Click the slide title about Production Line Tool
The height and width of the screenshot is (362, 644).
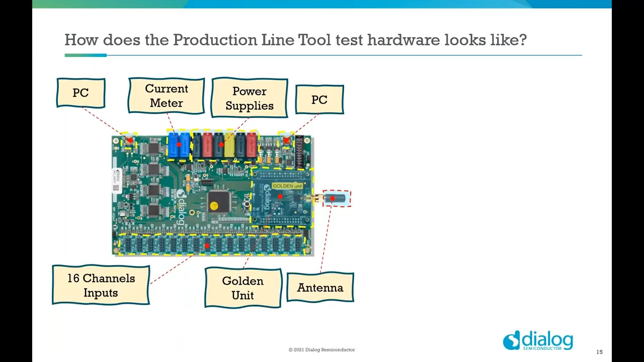pos(295,40)
